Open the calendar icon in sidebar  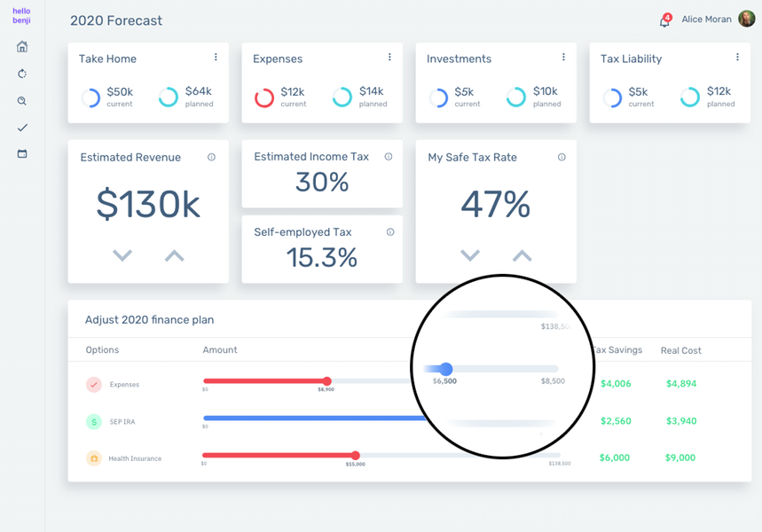tap(22, 154)
